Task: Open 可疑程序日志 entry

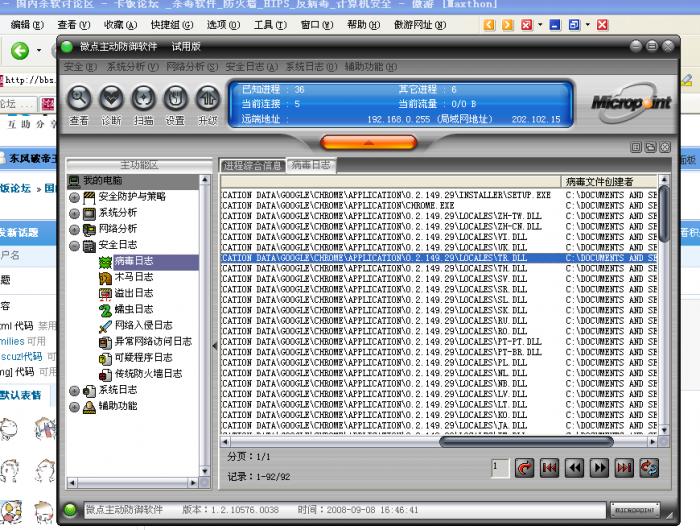Action: (143, 358)
